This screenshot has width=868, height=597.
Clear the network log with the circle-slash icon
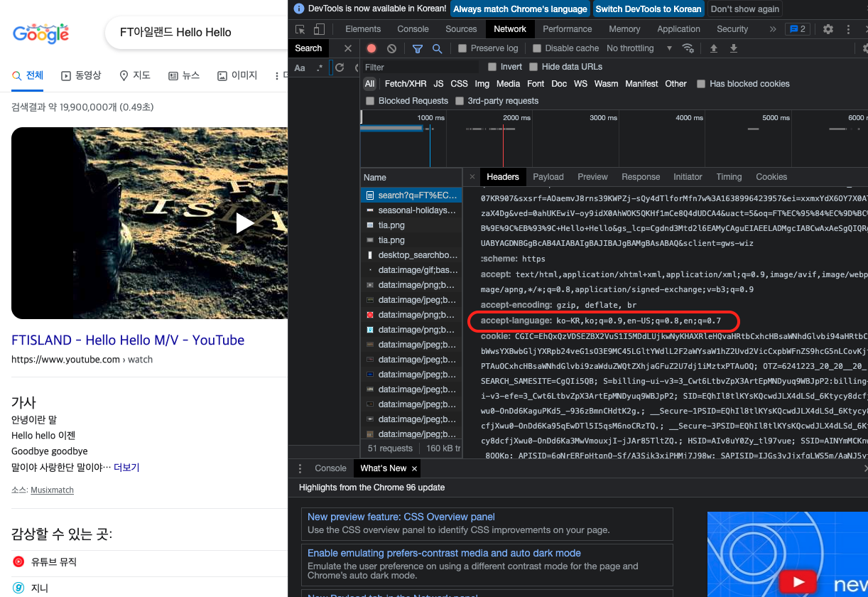coord(391,48)
